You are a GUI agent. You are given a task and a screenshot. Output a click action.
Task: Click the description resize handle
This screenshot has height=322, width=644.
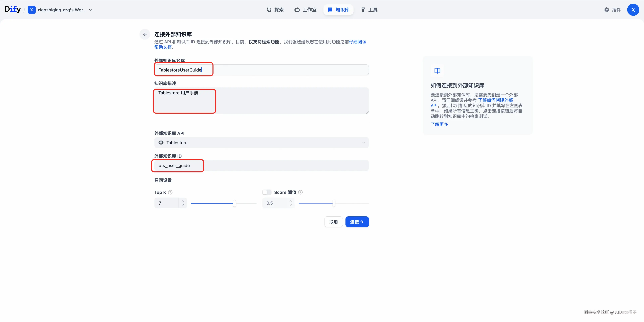pos(367,113)
